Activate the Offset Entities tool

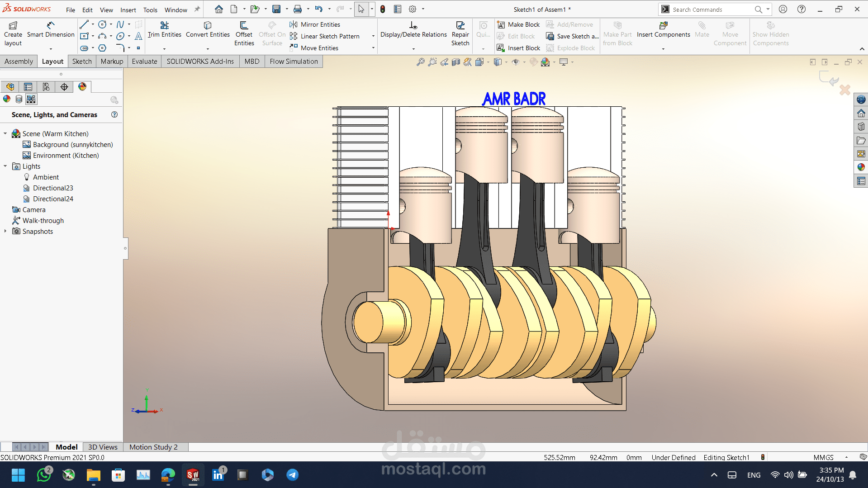click(244, 33)
